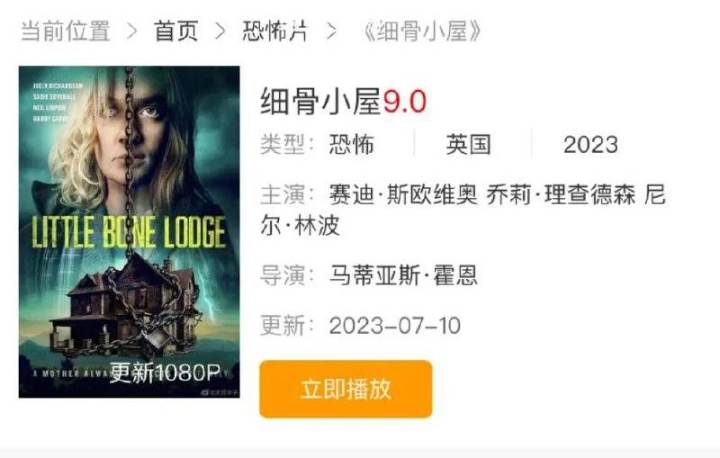
Task: Click the movie title 细骨小屋
Action: coord(321,101)
